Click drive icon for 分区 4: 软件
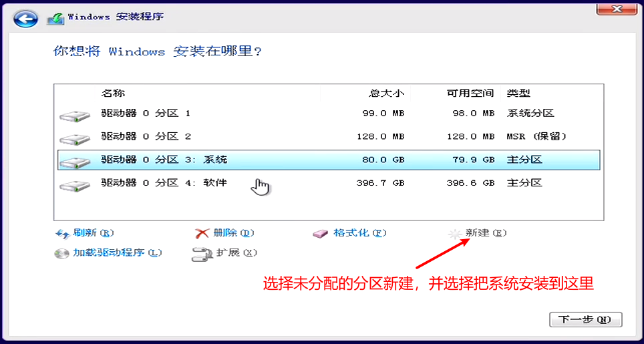644x344 pixels. [74, 186]
